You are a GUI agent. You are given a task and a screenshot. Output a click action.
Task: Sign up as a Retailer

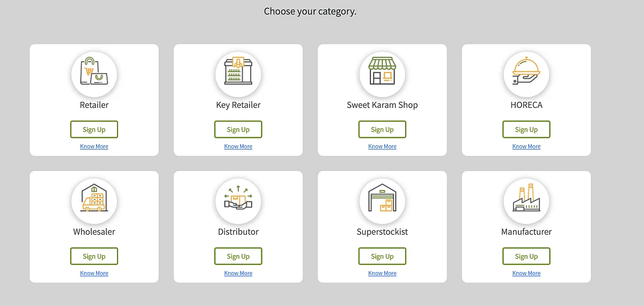pos(94,129)
